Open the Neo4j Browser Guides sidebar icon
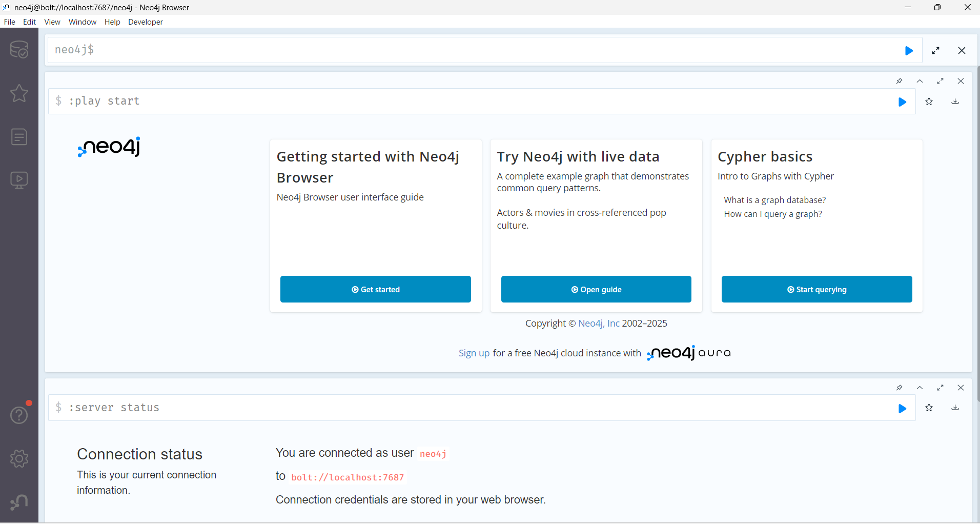This screenshot has height=524, width=980. pos(19,180)
